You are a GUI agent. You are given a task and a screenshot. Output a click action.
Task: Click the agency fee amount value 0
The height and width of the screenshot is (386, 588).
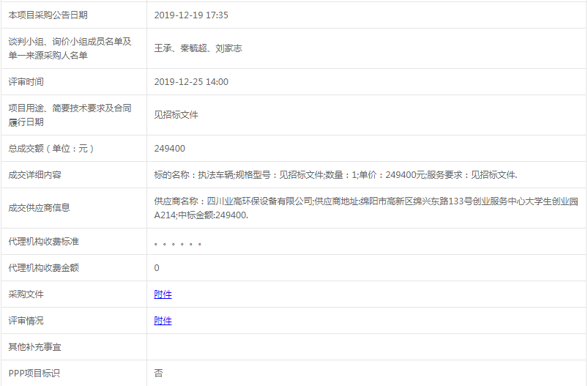(x=157, y=268)
